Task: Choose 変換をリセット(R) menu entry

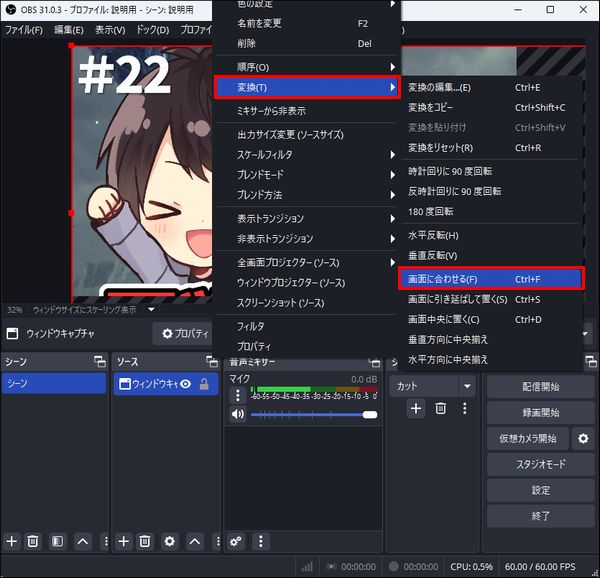Action: tap(491, 148)
